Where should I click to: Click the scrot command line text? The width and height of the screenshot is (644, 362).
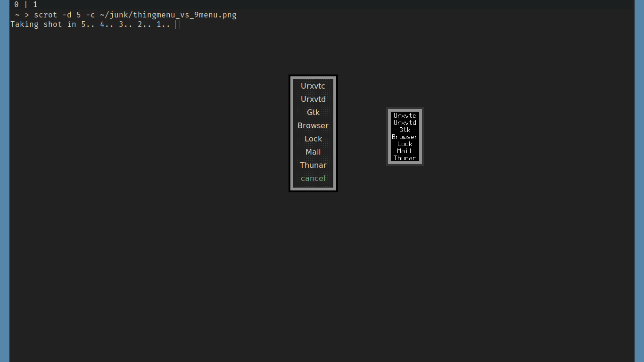point(135,15)
